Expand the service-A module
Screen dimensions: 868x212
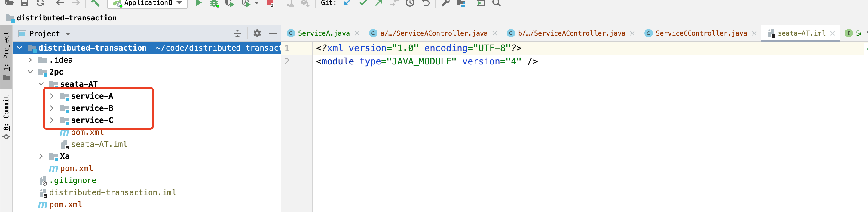point(52,96)
